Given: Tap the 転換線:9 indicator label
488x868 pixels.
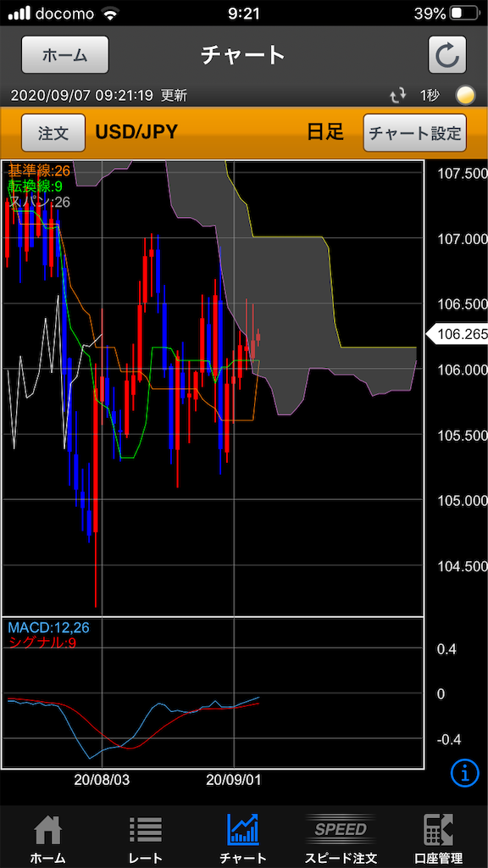Looking at the screenshot, I should [x=35, y=188].
